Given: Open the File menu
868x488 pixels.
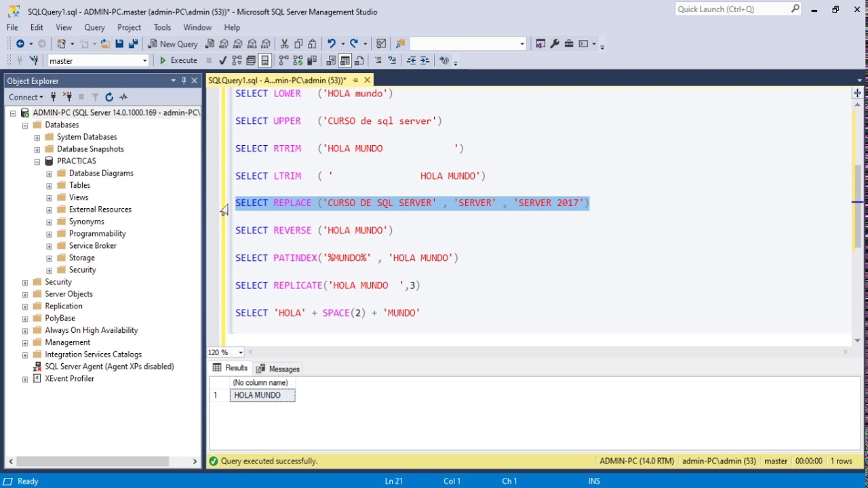Looking at the screenshot, I should [12, 27].
